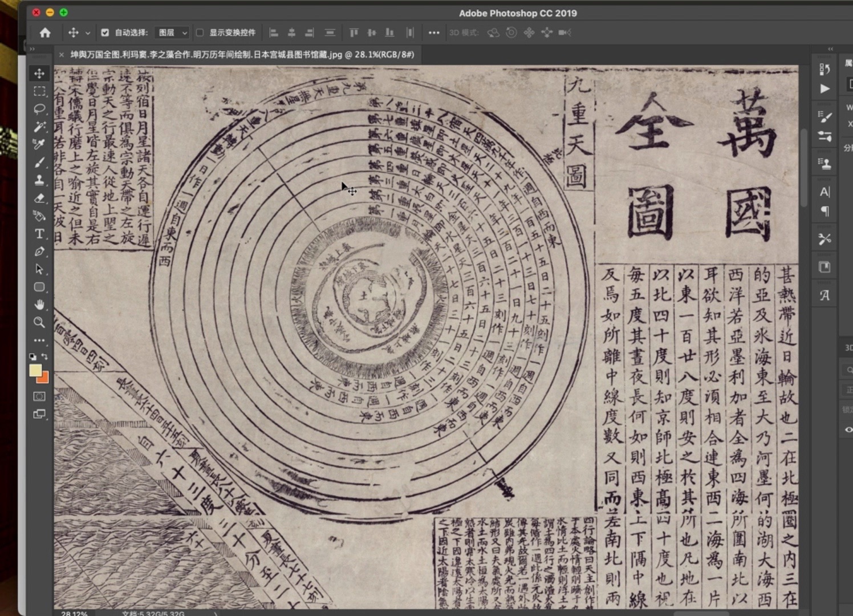Align horizontal centers button
Viewport: 853px width, 616px height.
(291, 33)
